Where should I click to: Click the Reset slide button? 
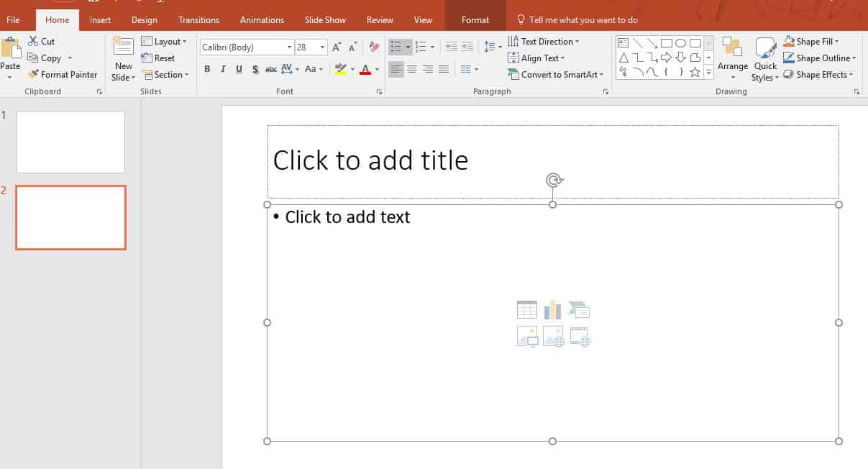click(159, 58)
